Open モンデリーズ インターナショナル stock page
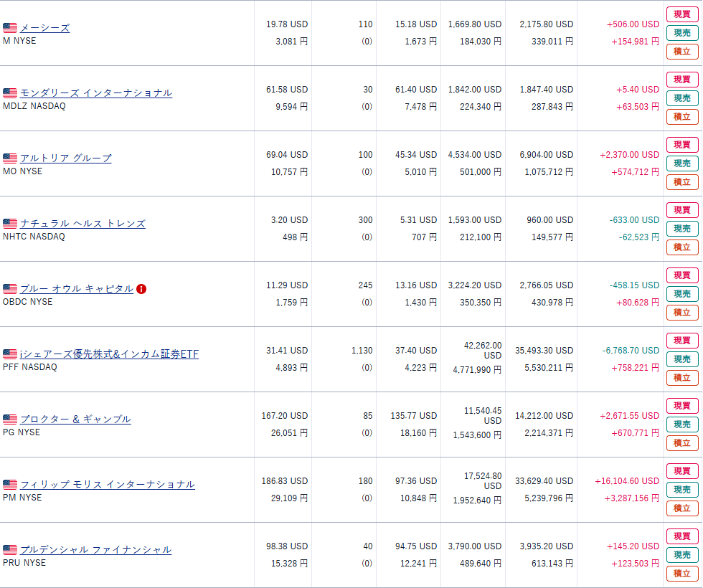This screenshot has width=703, height=588. tap(95, 93)
